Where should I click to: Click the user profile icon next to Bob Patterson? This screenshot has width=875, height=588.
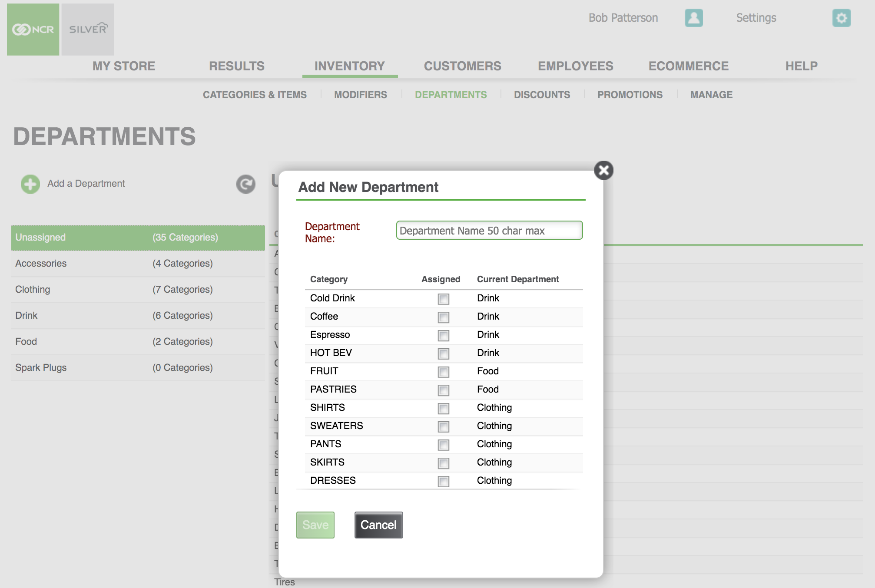[x=693, y=18]
